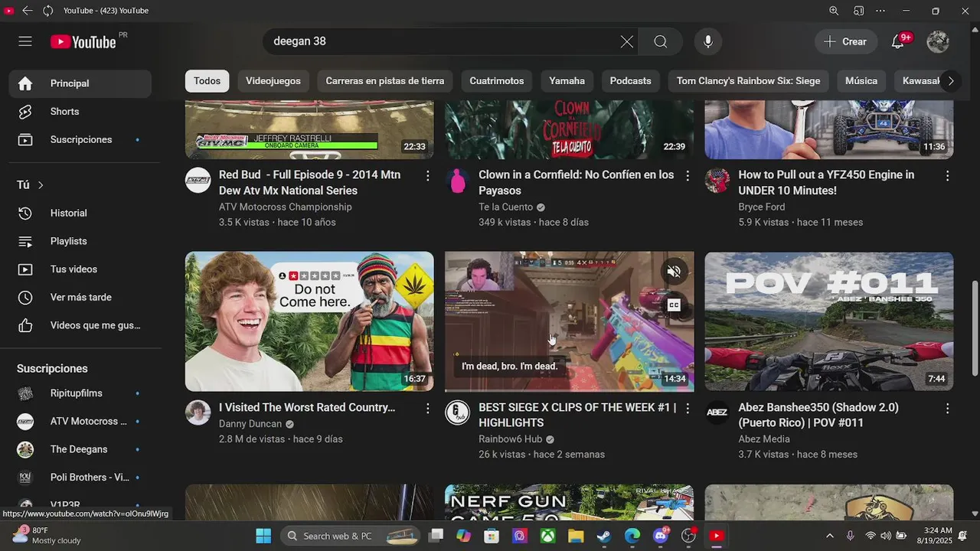Open the notifications bell
Image resolution: width=980 pixels, height=551 pixels.
click(898, 41)
